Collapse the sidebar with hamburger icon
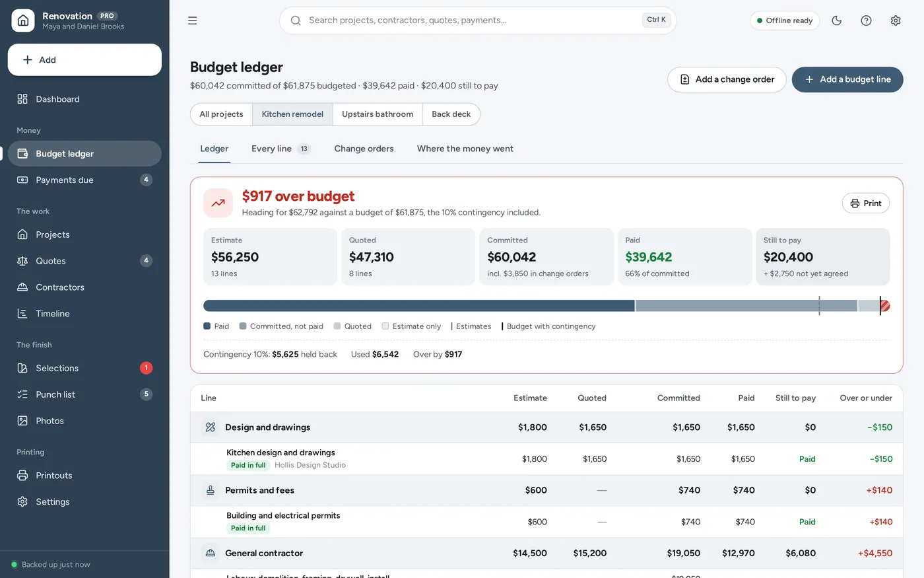 [193, 20]
